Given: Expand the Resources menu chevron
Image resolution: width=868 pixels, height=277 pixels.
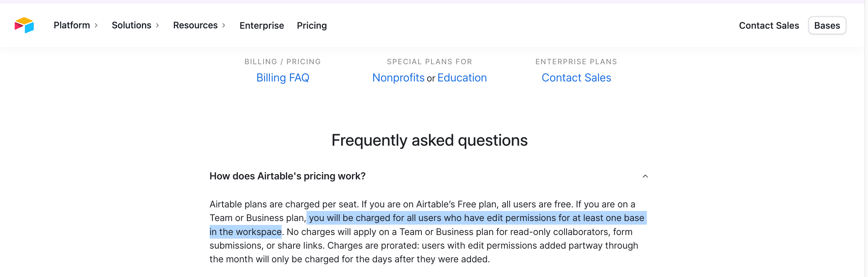Looking at the screenshot, I should (224, 25).
